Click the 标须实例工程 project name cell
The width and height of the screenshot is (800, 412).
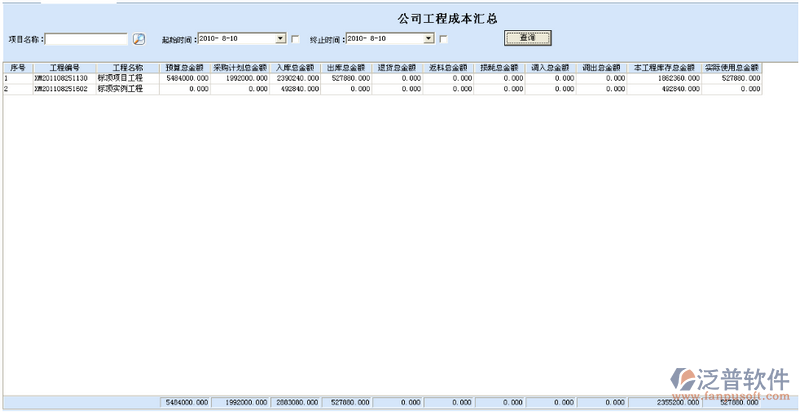coord(121,88)
